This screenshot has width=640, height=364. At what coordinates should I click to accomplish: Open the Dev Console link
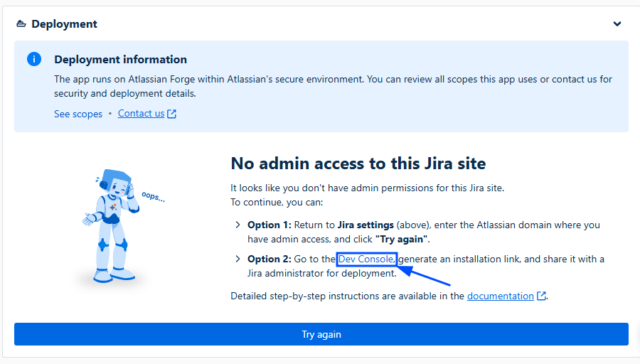366,259
